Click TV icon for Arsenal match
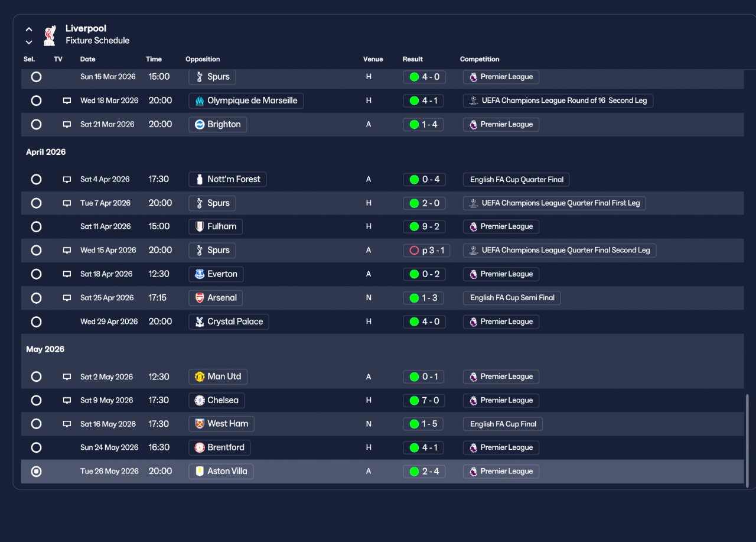This screenshot has height=542, width=756. point(67,298)
